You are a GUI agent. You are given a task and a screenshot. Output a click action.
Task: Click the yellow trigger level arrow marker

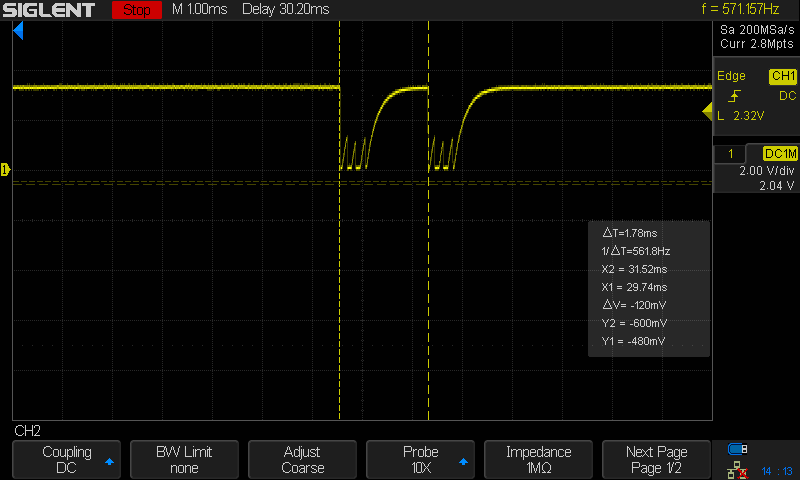click(707, 111)
